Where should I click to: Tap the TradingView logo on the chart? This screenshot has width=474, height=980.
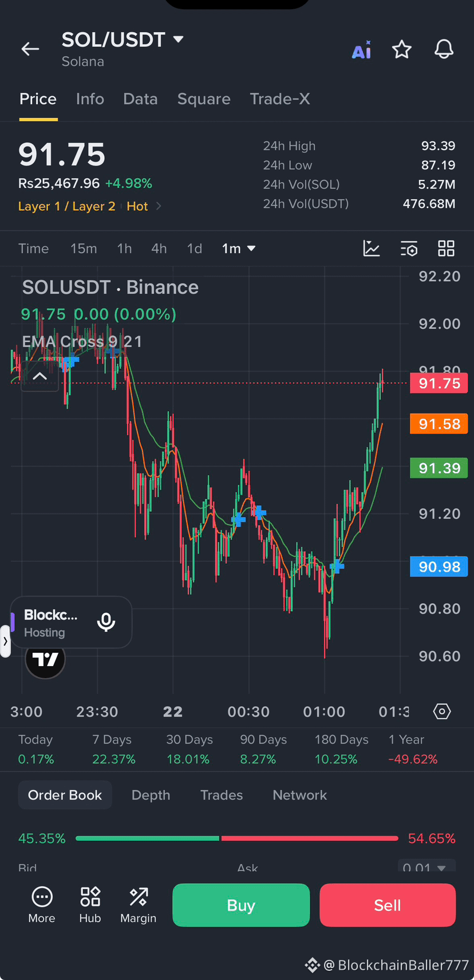pos(45,660)
